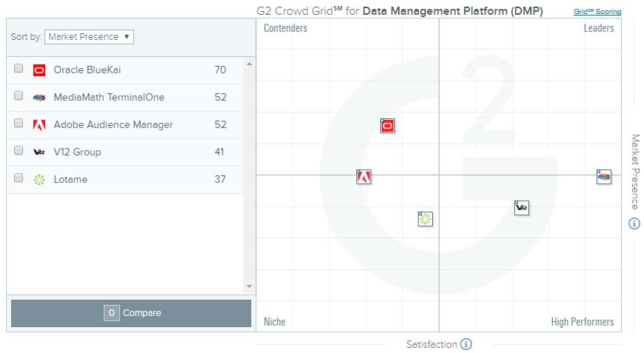Open the V12 Group list entry
Screen dimensions: 644x353
[77, 152]
